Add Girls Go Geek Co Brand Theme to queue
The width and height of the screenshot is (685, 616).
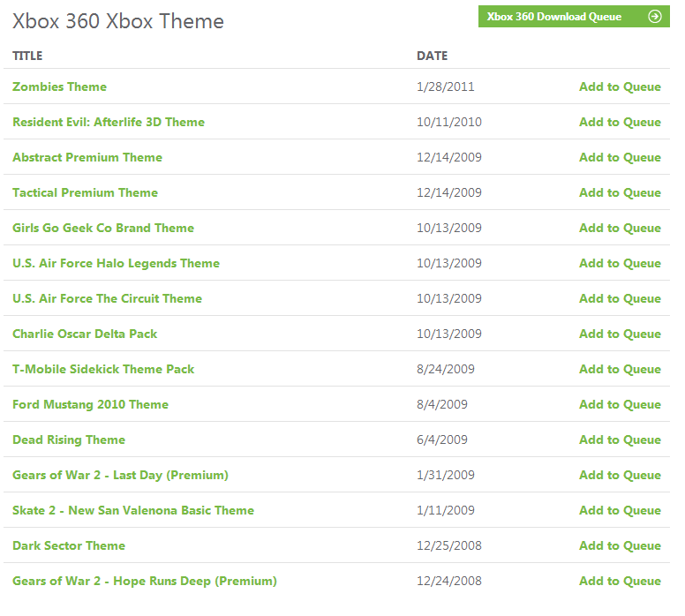(620, 228)
